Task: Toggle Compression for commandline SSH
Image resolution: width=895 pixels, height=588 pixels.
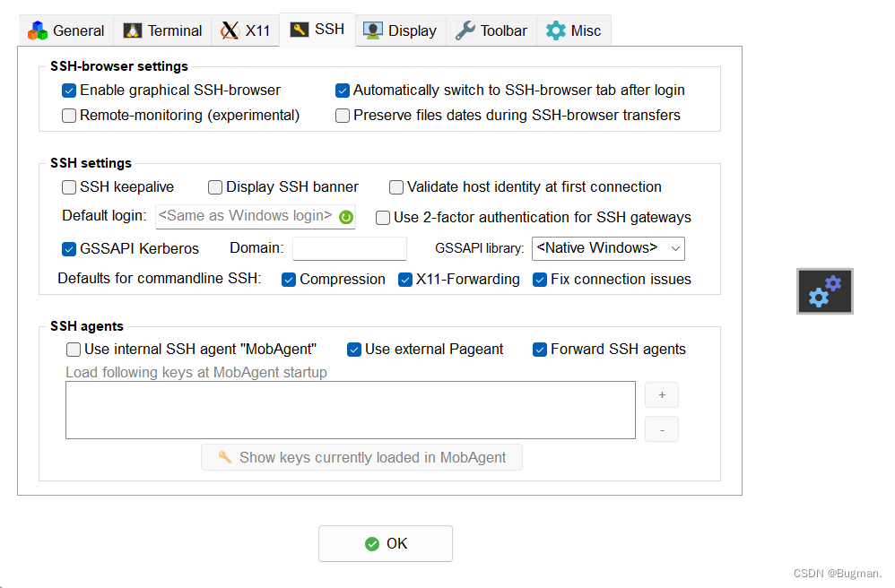Action: [289, 279]
